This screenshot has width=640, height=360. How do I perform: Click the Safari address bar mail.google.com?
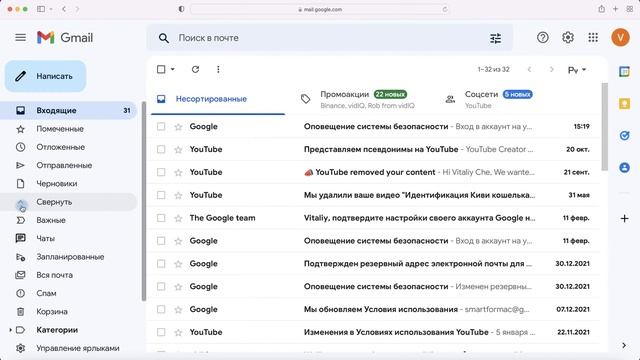(320, 9)
